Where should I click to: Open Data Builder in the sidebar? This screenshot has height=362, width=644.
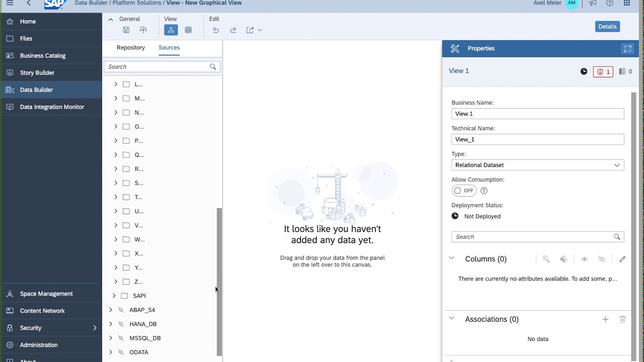[51, 90]
